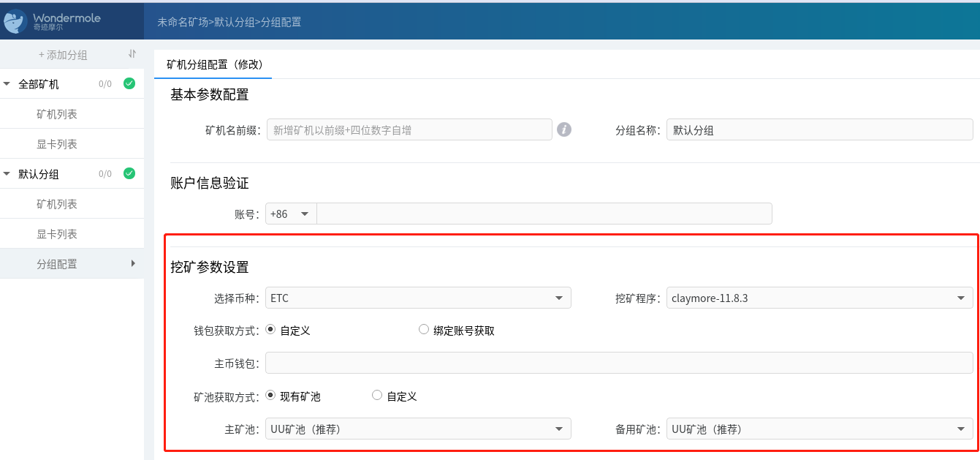This screenshot has height=460, width=980.
Task: Open the 选择币种 ETC dropdown
Action: tap(419, 298)
